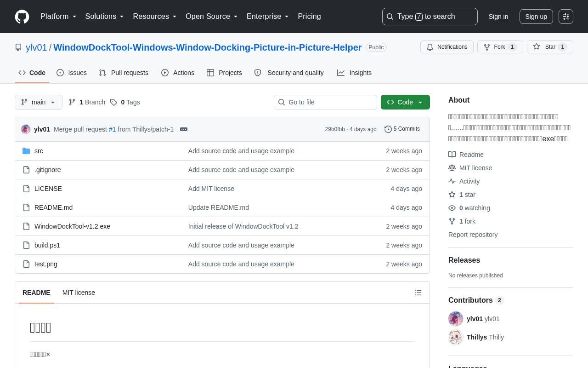Image resolution: width=588 pixels, height=368 pixels.
Task: View the 5 Commits history
Action: tap(402, 129)
